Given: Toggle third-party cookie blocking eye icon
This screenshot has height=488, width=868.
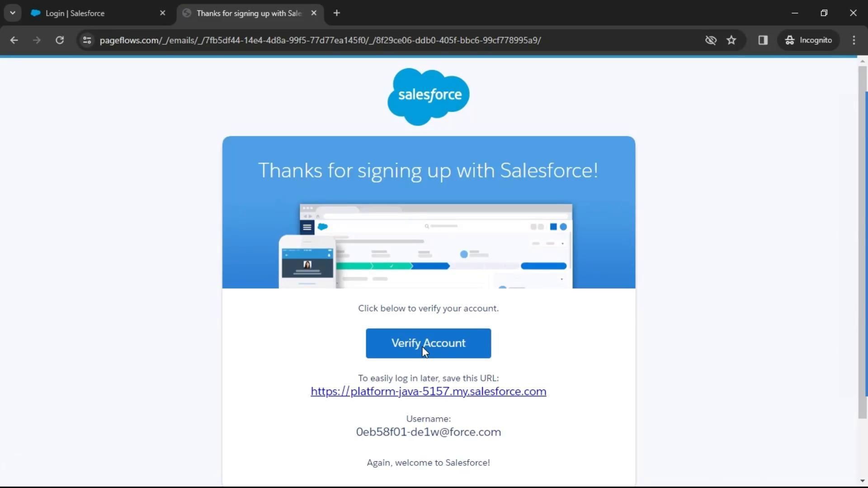Looking at the screenshot, I should 711,40.
